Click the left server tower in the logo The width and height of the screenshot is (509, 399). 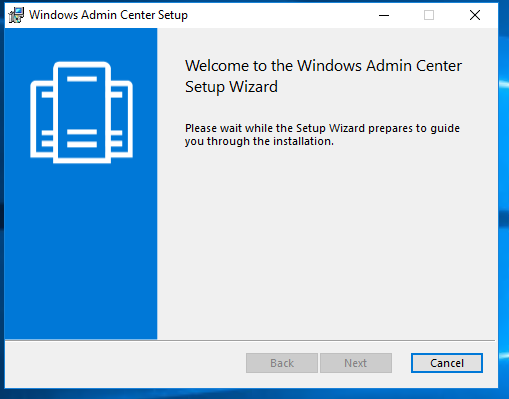point(42,119)
